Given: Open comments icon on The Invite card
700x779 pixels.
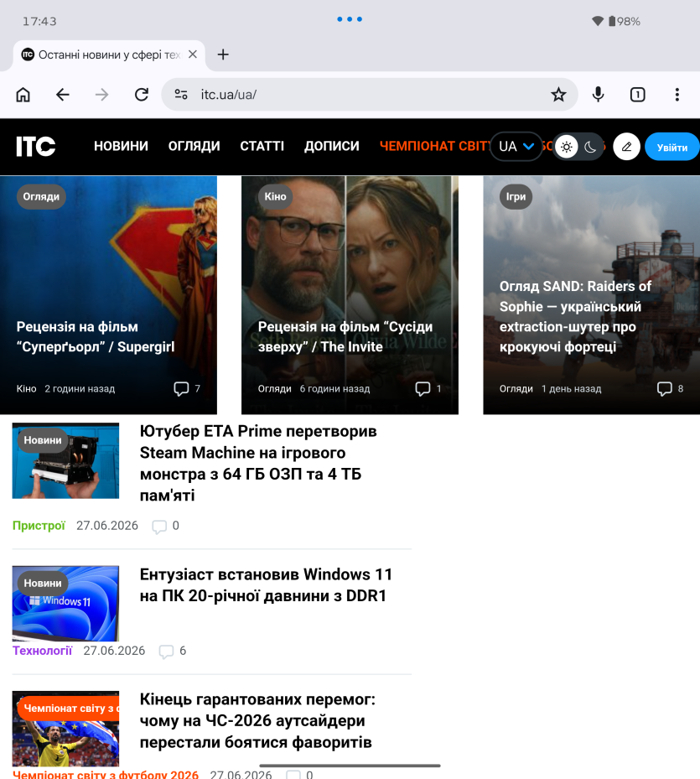Looking at the screenshot, I should 423,388.
